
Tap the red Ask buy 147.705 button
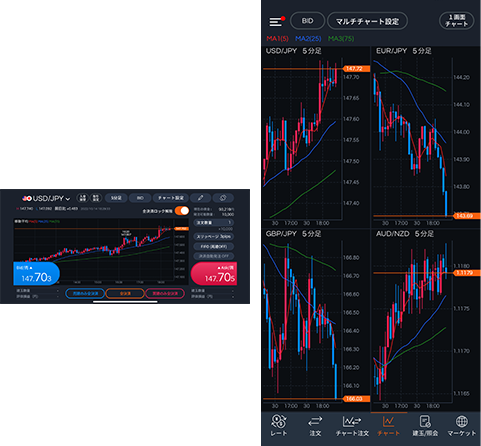coord(214,274)
